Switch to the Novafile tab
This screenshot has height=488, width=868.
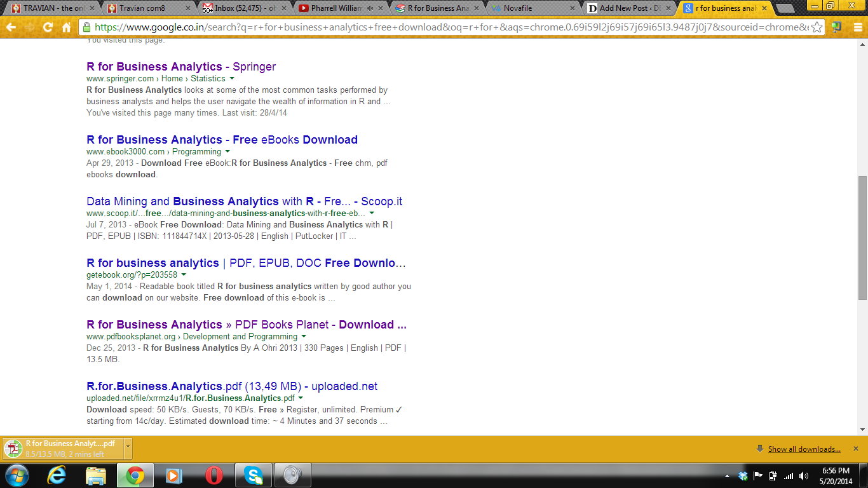tap(532, 8)
